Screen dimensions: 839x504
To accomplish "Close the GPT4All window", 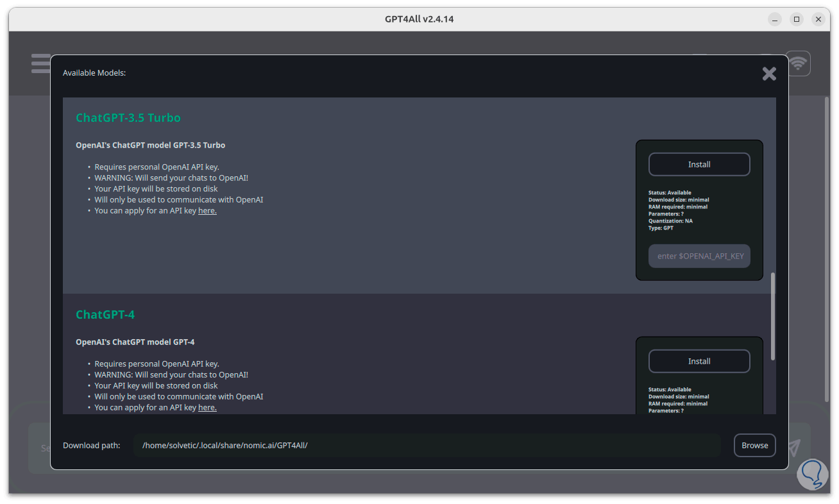I will [818, 19].
